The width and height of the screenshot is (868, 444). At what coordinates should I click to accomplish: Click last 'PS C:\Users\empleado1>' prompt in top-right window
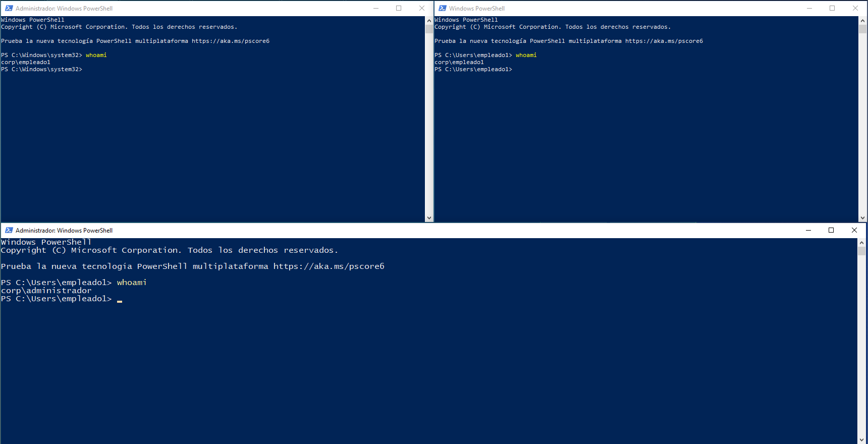tap(473, 70)
